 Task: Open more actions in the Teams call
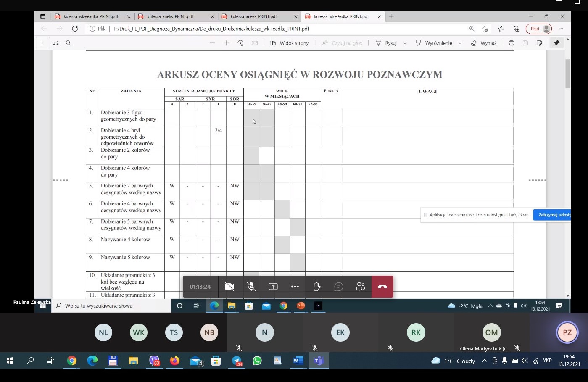pos(295,286)
